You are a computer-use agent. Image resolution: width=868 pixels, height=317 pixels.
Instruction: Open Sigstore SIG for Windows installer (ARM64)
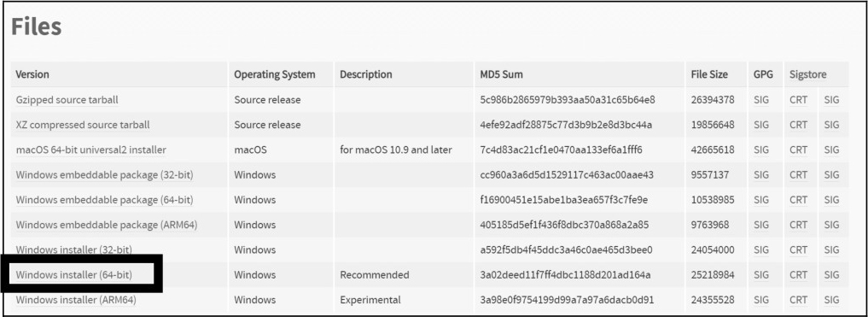coord(831,300)
